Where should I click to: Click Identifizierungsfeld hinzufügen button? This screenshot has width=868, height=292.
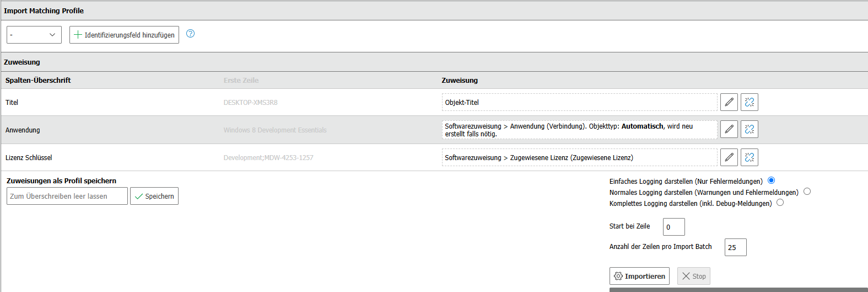(x=124, y=35)
